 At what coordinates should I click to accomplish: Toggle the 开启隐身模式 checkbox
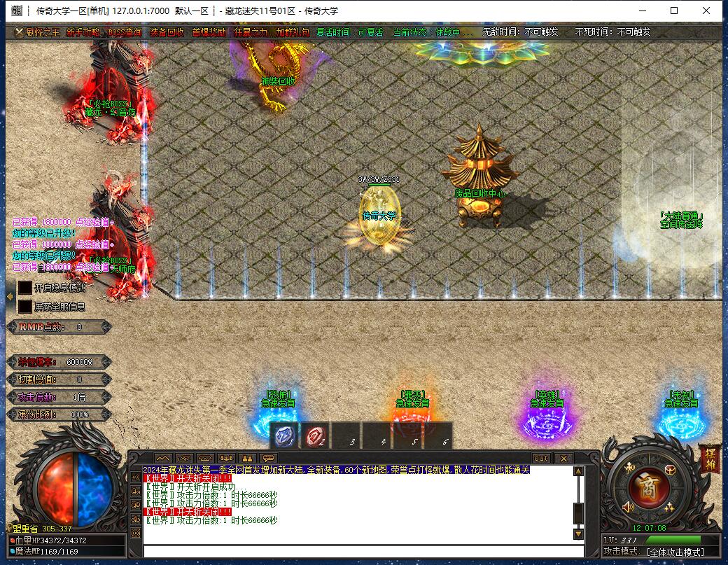[25, 288]
